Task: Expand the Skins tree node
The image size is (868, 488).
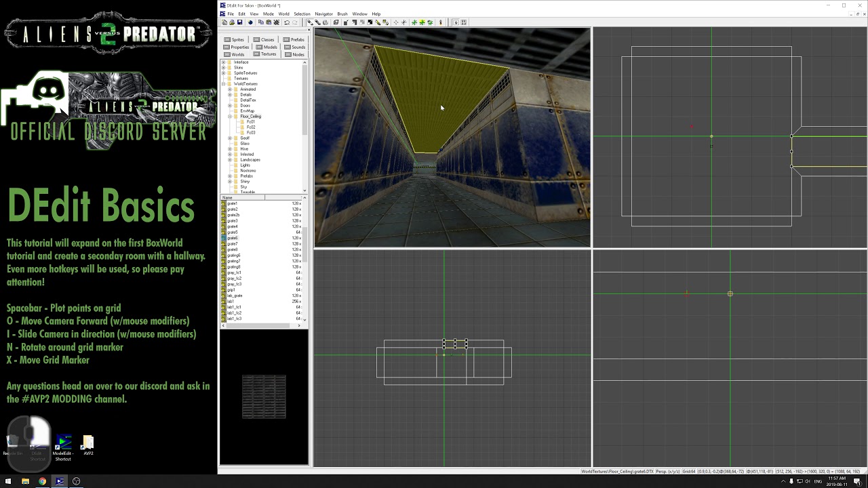Action: tap(224, 68)
